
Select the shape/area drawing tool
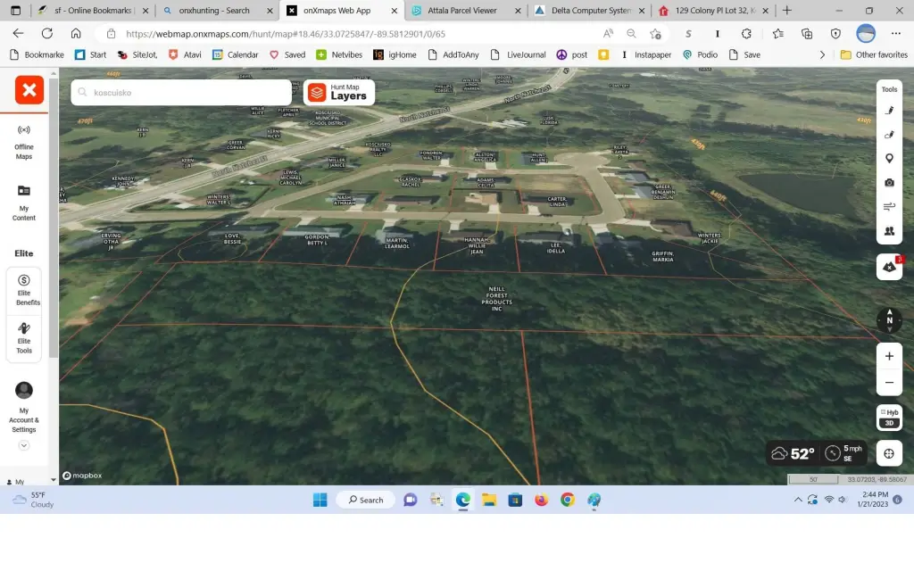click(x=889, y=135)
